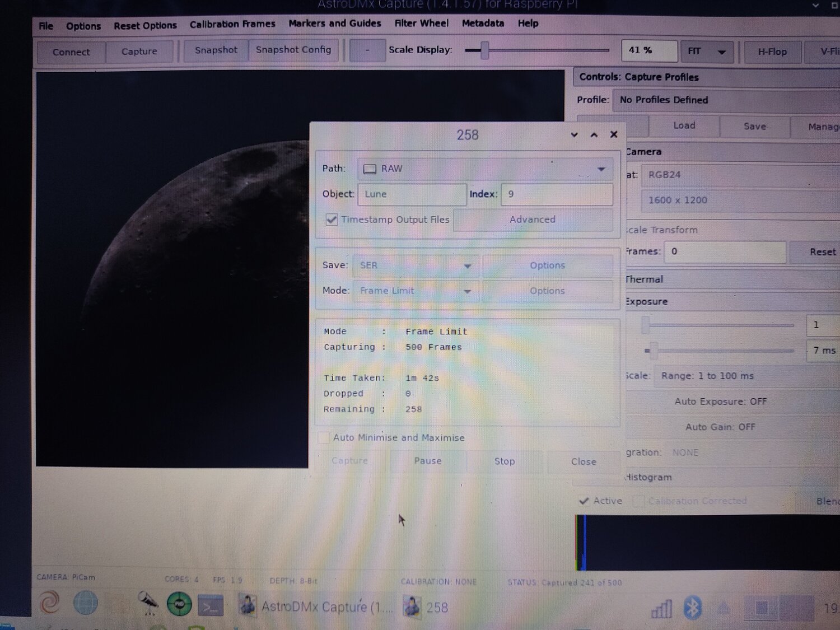Screen dimensions: 840x630
Task: Launch the web browser globe icon
Action: 86,603
